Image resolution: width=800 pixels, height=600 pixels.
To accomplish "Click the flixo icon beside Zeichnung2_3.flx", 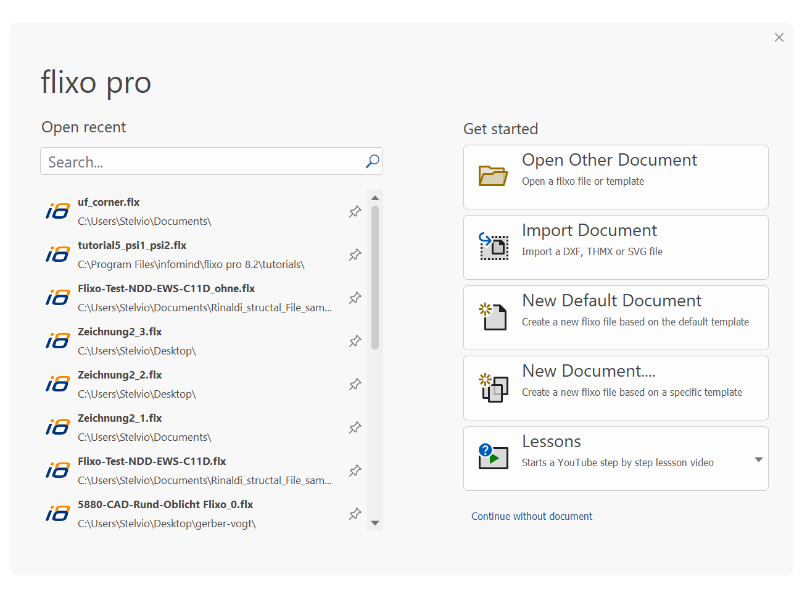I will click(58, 340).
